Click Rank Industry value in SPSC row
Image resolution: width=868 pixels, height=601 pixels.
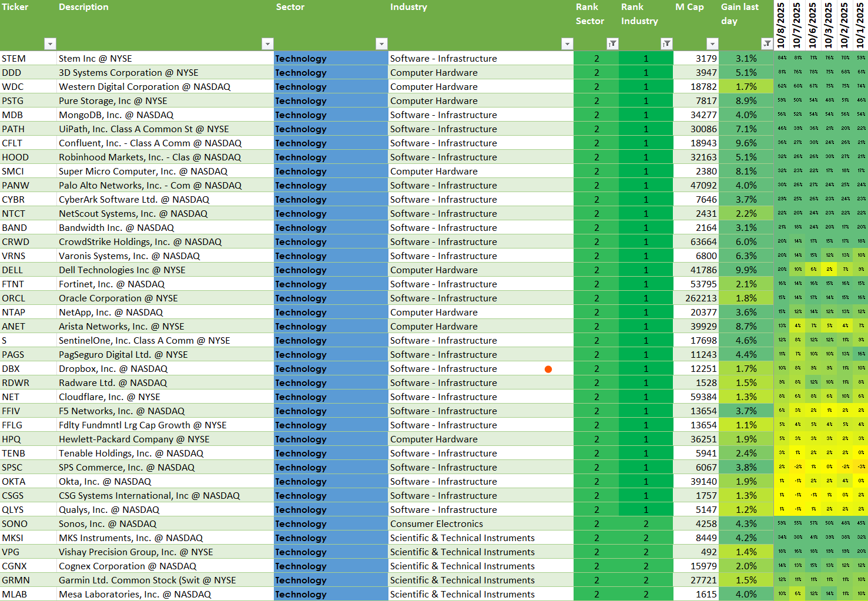coord(646,467)
